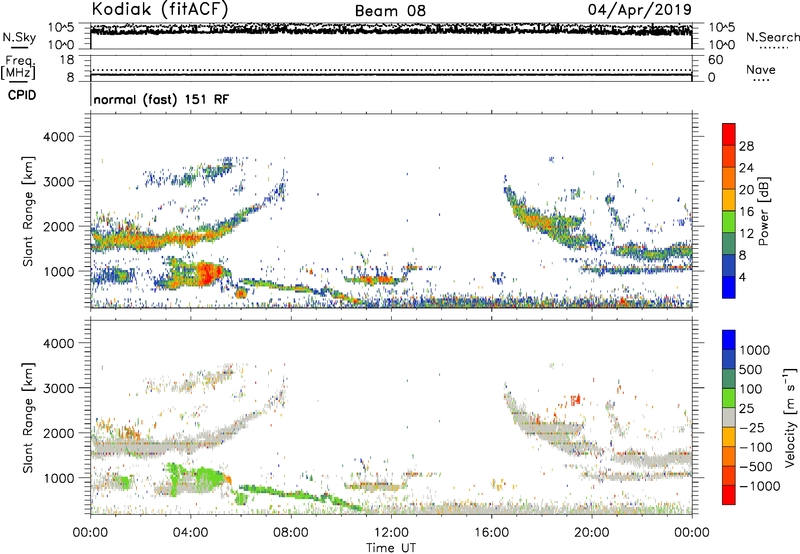Click the 'Beam 08' label

coord(390,11)
